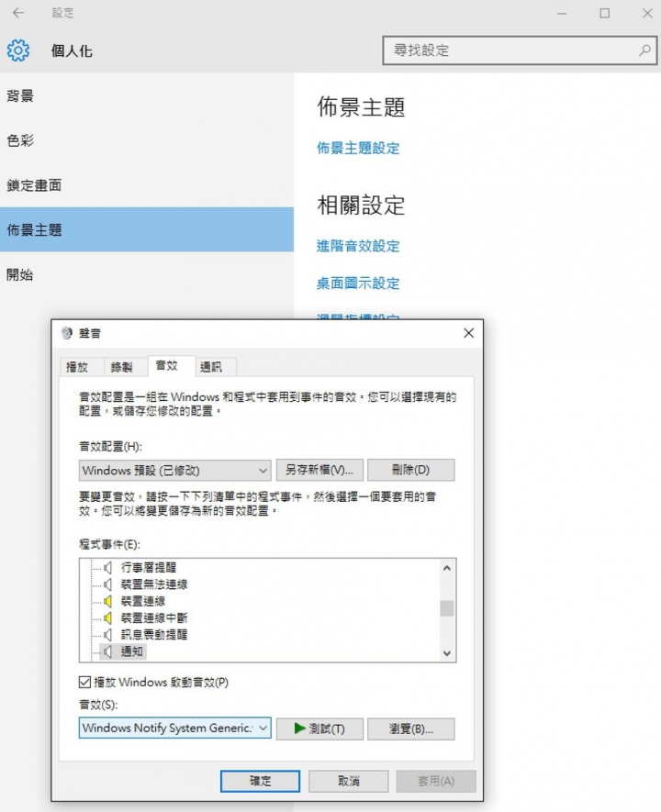Image resolution: width=661 pixels, height=812 pixels.
Task: Select 佈景主題 in the settings sidebar
Action: [147, 229]
